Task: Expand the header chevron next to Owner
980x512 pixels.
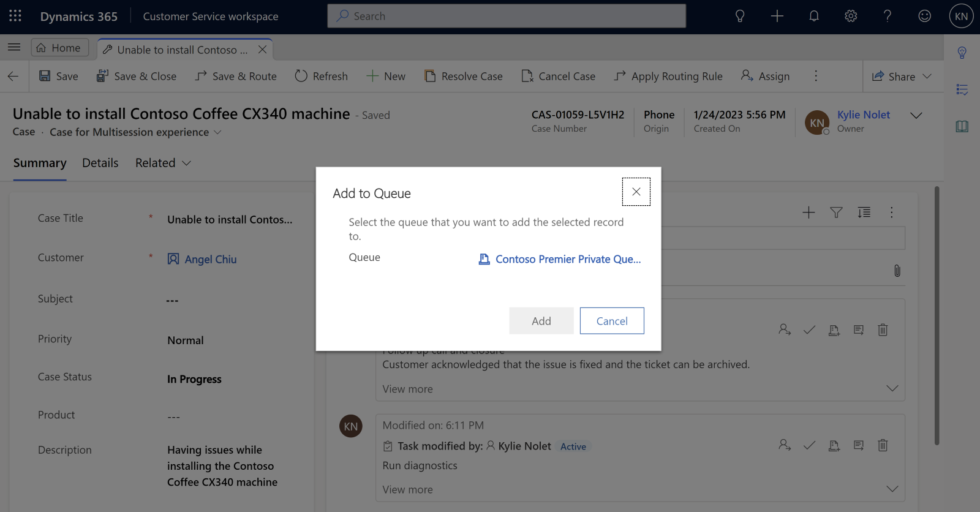Action: [x=916, y=115]
